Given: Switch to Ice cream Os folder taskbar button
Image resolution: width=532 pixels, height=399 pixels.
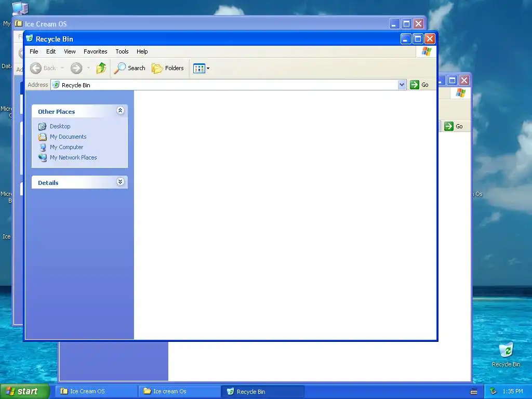Looking at the screenshot, I should coord(179,392).
